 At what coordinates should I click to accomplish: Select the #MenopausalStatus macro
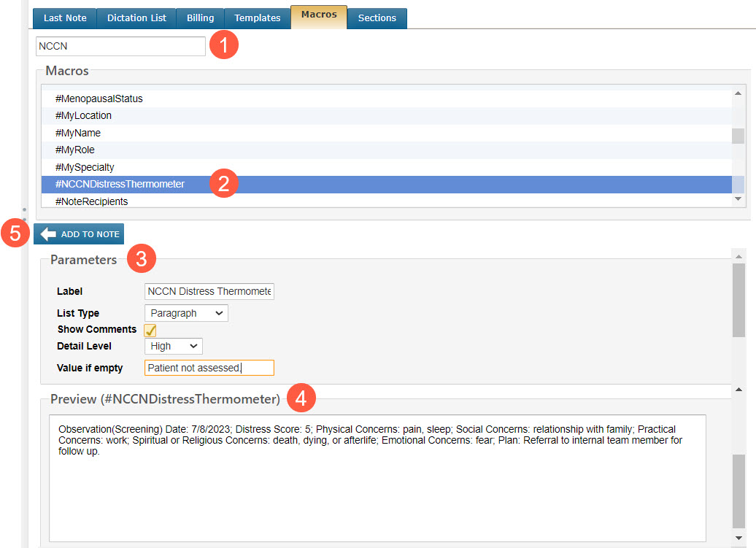[x=99, y=99]
